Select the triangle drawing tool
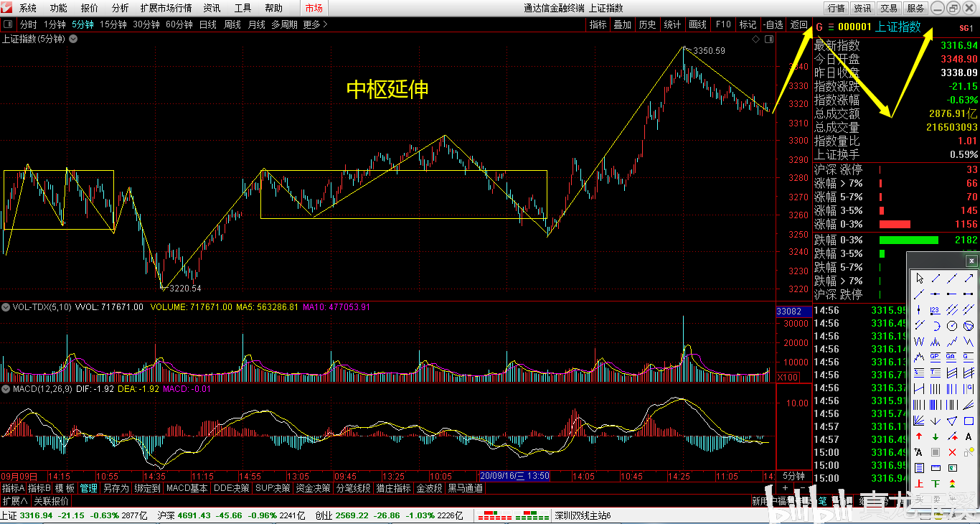 (x=952, y=421)
